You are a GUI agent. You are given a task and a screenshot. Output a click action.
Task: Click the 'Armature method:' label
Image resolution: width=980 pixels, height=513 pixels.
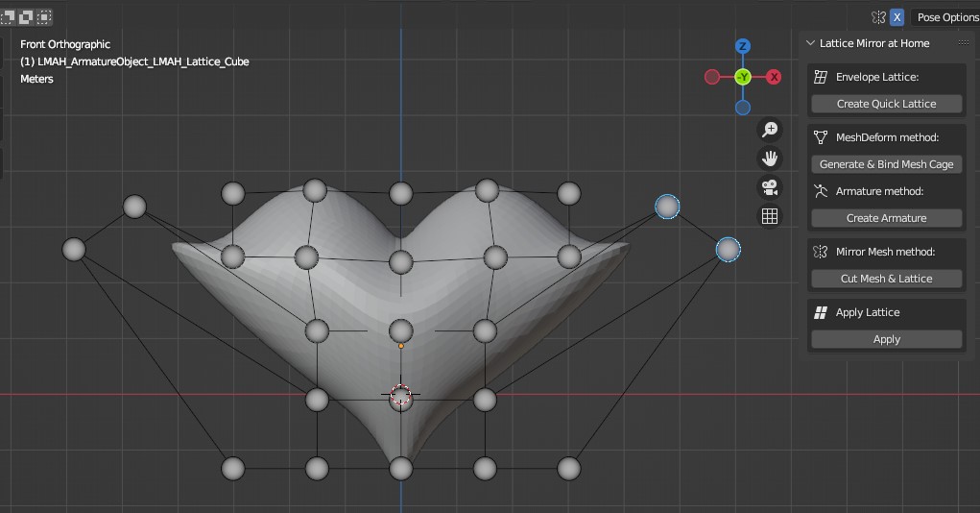click(879, 191)
